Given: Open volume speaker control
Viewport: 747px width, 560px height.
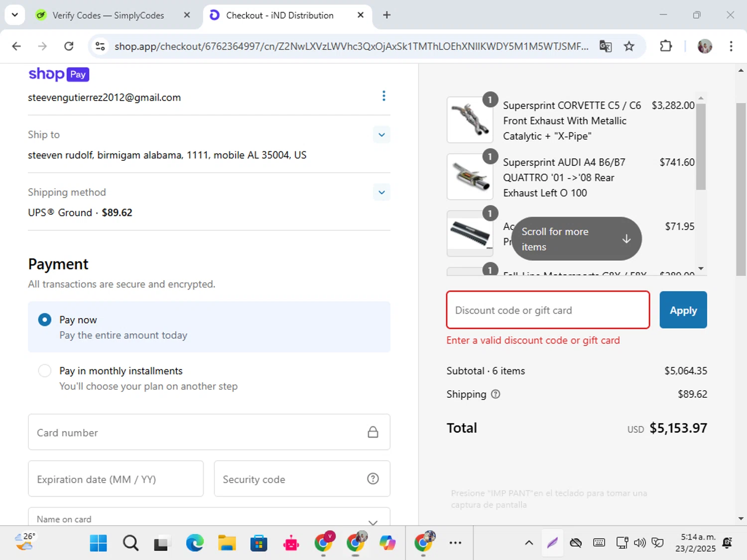Looking at the screenshot, I should 639,543.
